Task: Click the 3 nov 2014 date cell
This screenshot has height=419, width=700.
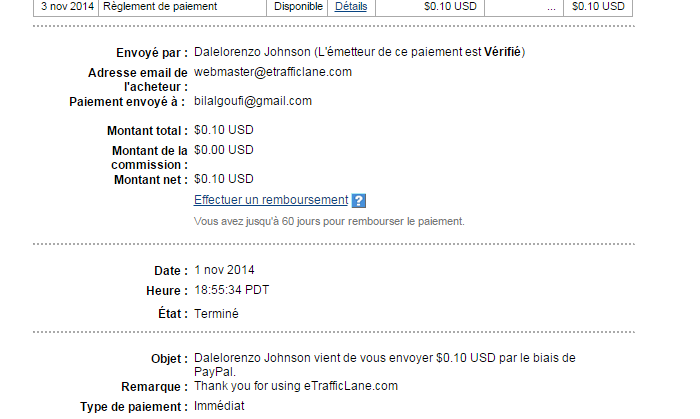Action: pos(66,7)
